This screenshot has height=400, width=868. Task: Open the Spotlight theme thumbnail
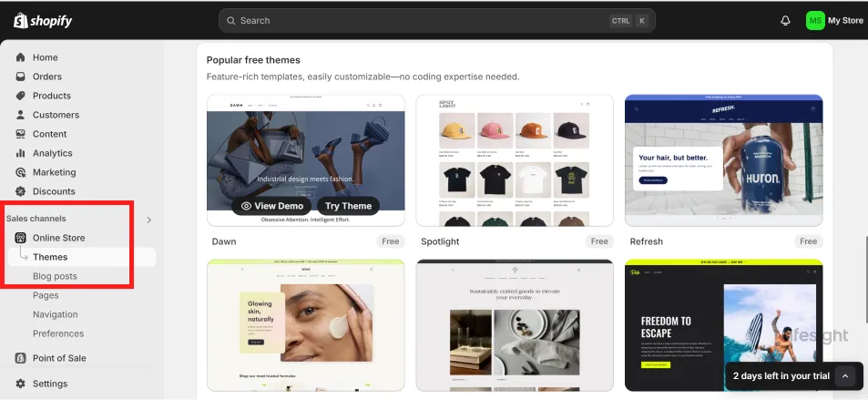point(515,160)
